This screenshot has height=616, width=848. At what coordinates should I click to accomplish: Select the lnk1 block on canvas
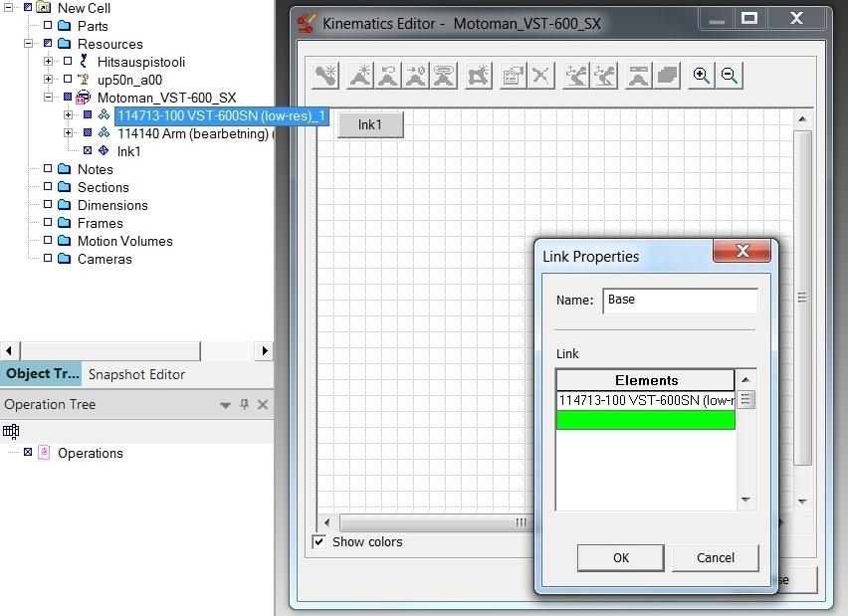pos(370,125)
